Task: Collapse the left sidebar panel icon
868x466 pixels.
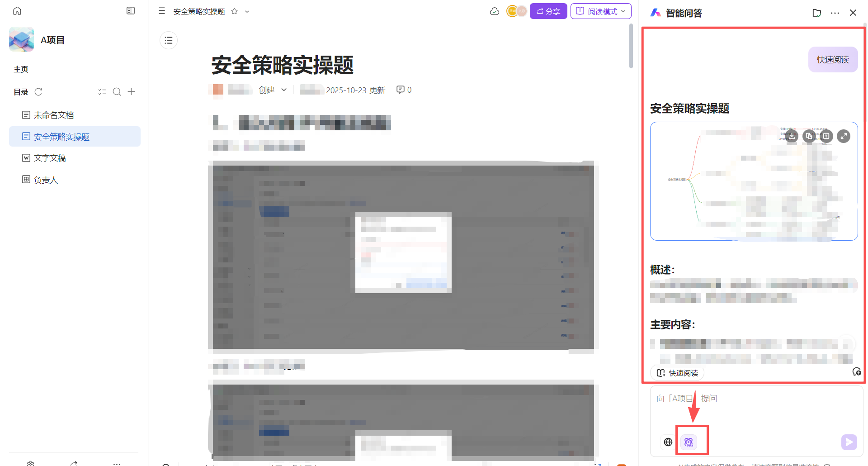Action: coord(131,11)
